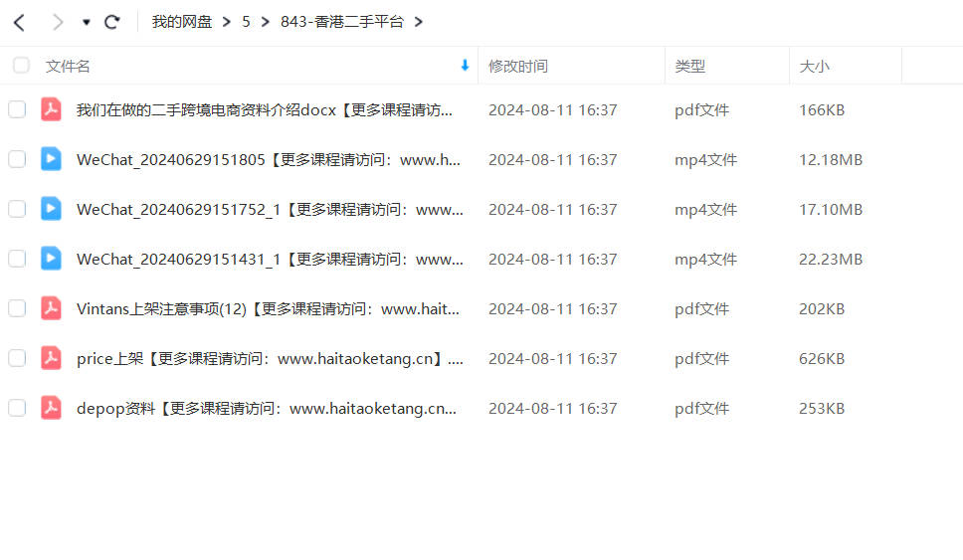Check the box for WeChat_20240629151431_1
963x560 pixels.
(17, 260)
